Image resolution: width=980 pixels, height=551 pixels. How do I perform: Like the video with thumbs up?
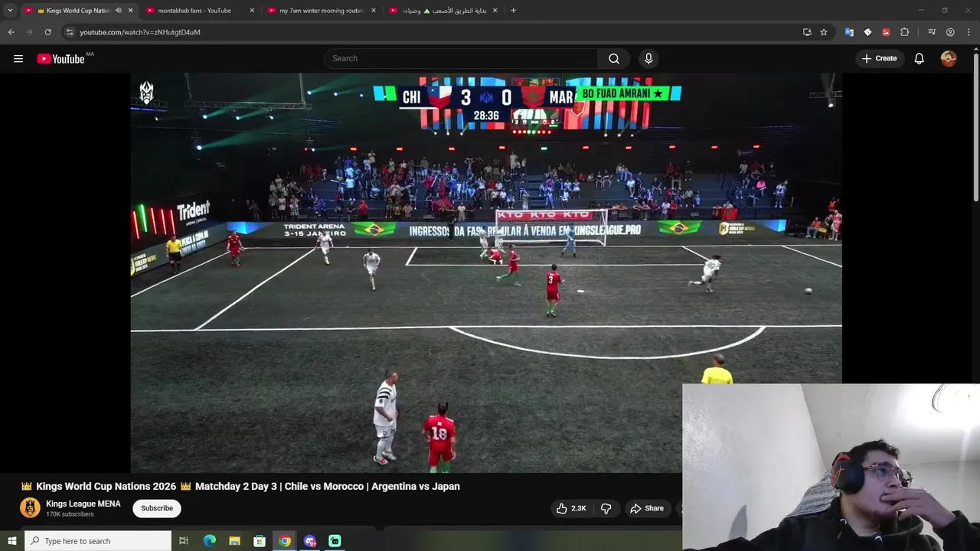coord(571,508)
